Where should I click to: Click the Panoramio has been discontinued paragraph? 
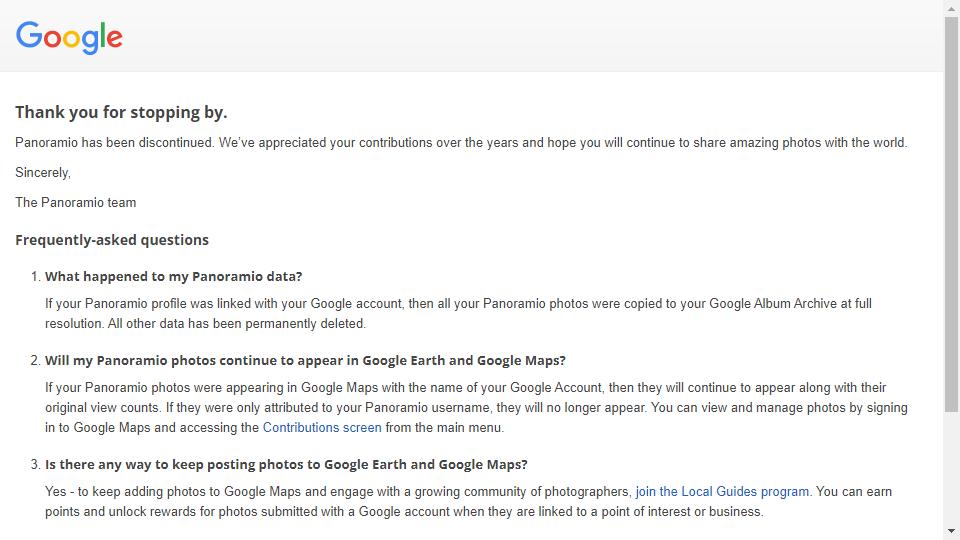pyautogui.click(x=461, y=143)
